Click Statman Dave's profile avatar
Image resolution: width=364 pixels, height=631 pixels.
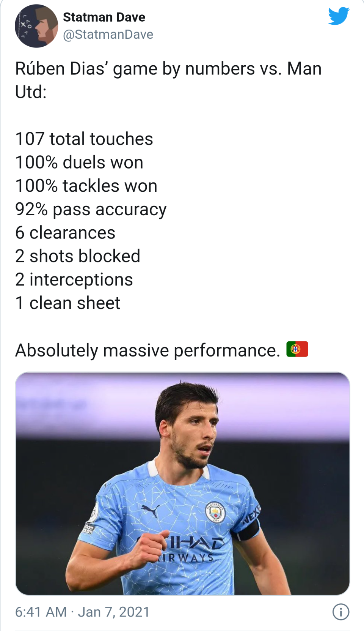(36, 26)
